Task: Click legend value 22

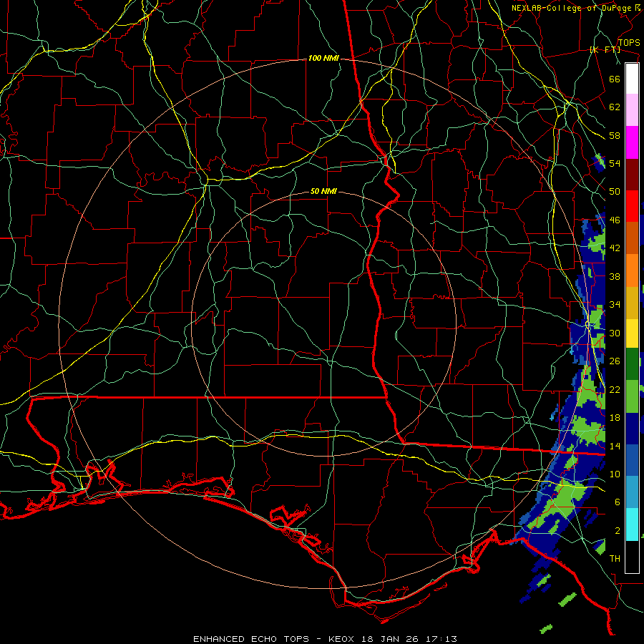Action: pyautogui.click(x=615, y=389)
